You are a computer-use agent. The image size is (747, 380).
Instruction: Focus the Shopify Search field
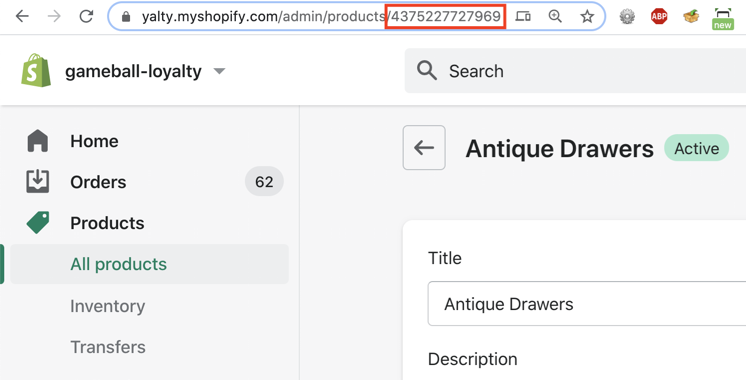click(575, 71)
